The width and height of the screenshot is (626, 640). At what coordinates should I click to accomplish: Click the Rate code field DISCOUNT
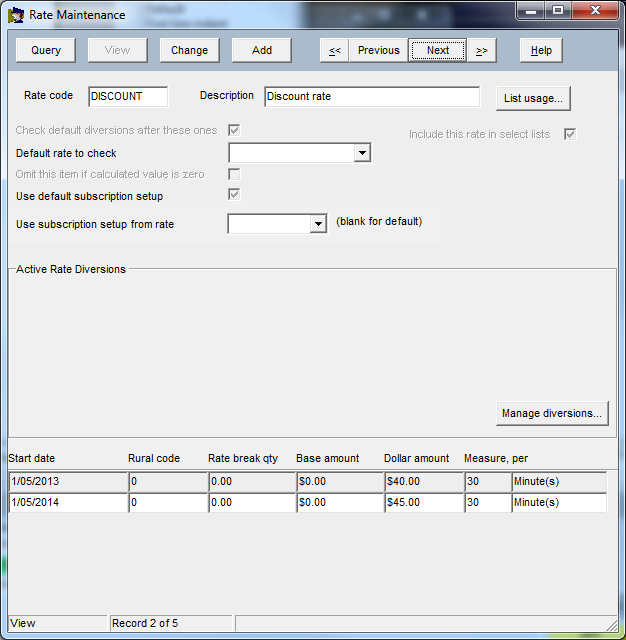pyautogui.click(x=128, y=96)
